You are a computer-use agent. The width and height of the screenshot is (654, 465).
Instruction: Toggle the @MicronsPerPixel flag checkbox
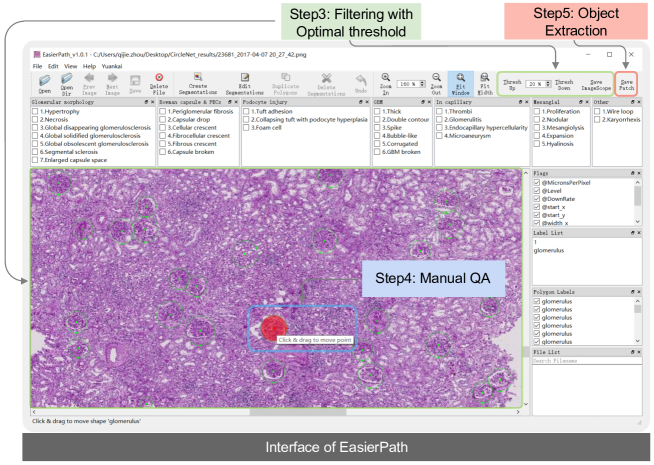pyautogui.click(x=538, y=183)
